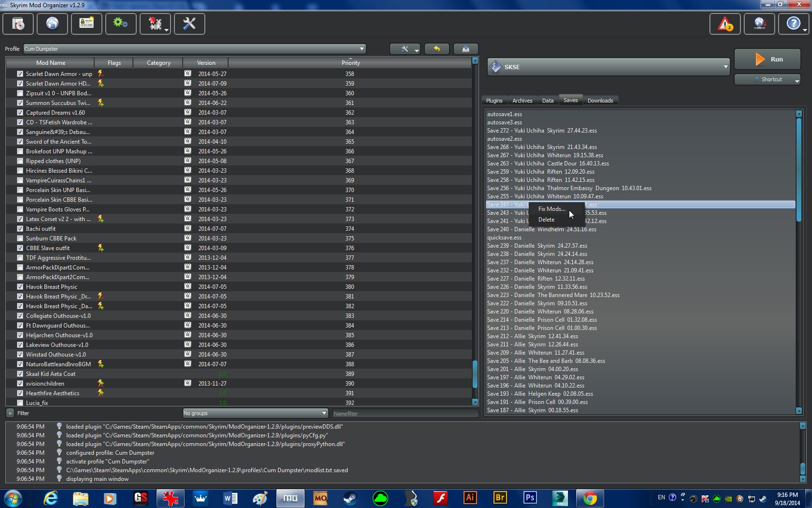Viewport: 812px width, 508px height.
Task: Click the yellow restore backup arrow button
Action: click(437, 49)
